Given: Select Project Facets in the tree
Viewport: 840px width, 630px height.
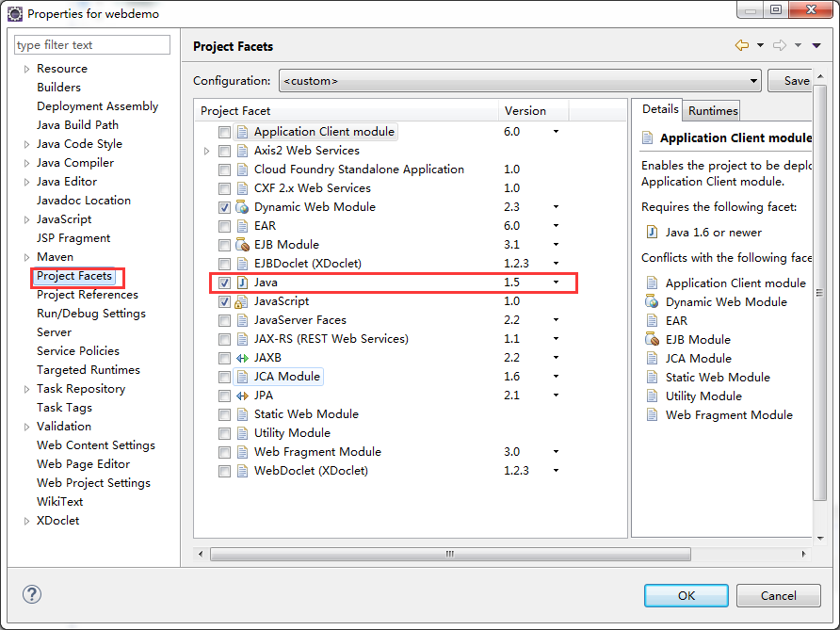Looking at the screenshot, I should pos(74,276).
